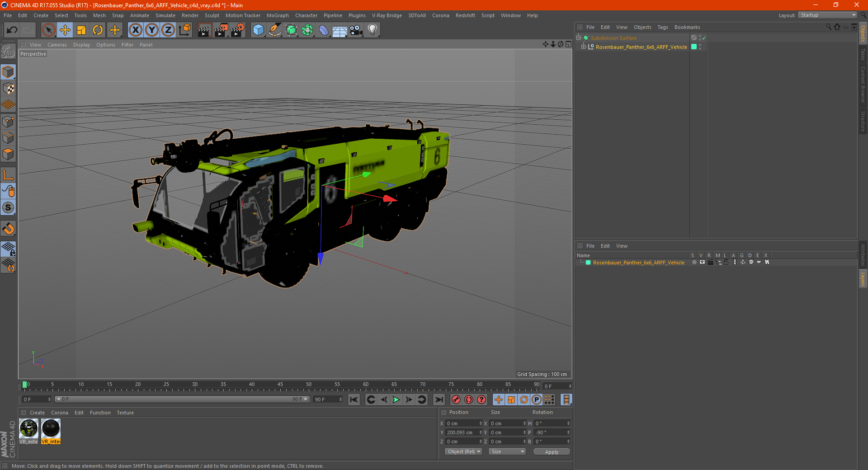The width and height of the screenshot is (868, 470).
Task: Open the Object (Rel) coordinate dropdown
Action: (x=463, y=451)
